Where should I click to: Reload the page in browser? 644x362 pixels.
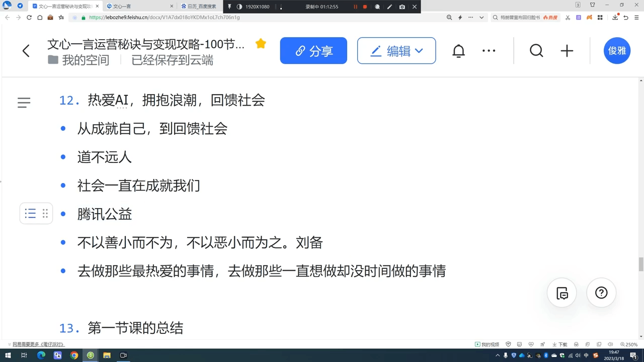pos(29,17)
